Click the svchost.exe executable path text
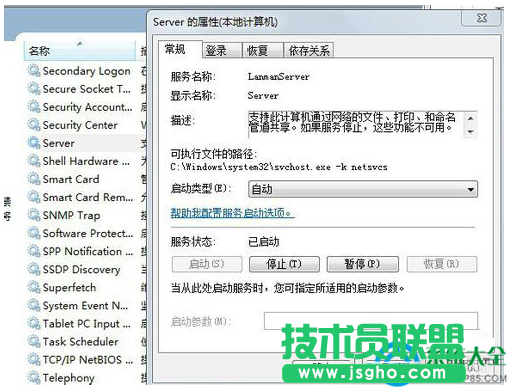509x389 pixels. (279, 167)
